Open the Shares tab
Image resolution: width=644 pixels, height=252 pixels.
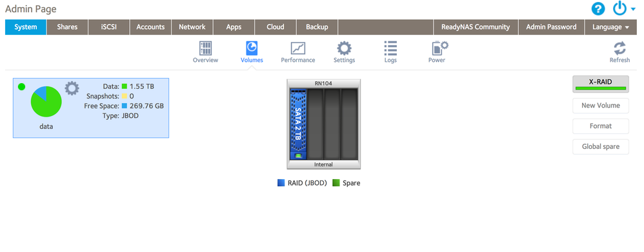67,27
